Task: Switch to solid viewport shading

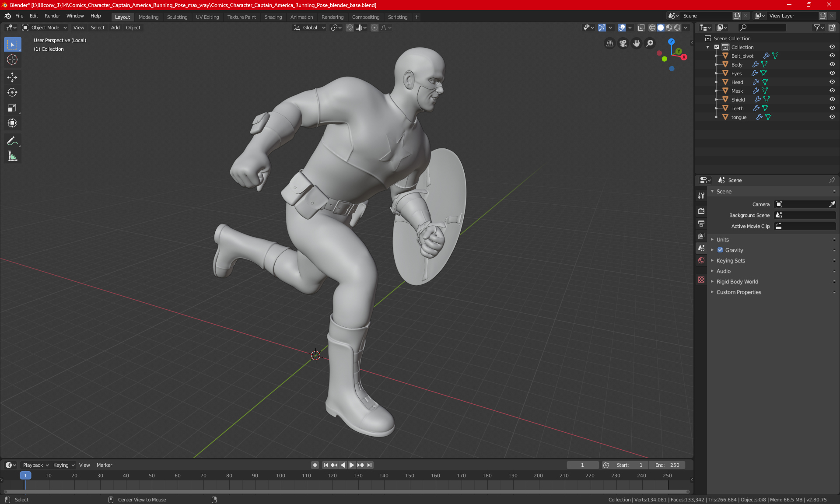Action: (661, 28)
